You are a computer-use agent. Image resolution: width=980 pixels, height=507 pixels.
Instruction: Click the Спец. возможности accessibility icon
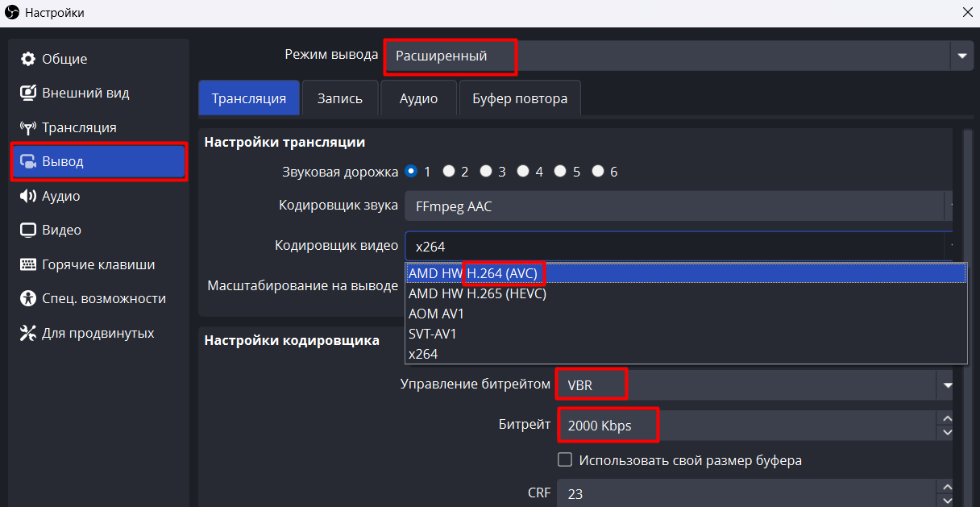28,298
